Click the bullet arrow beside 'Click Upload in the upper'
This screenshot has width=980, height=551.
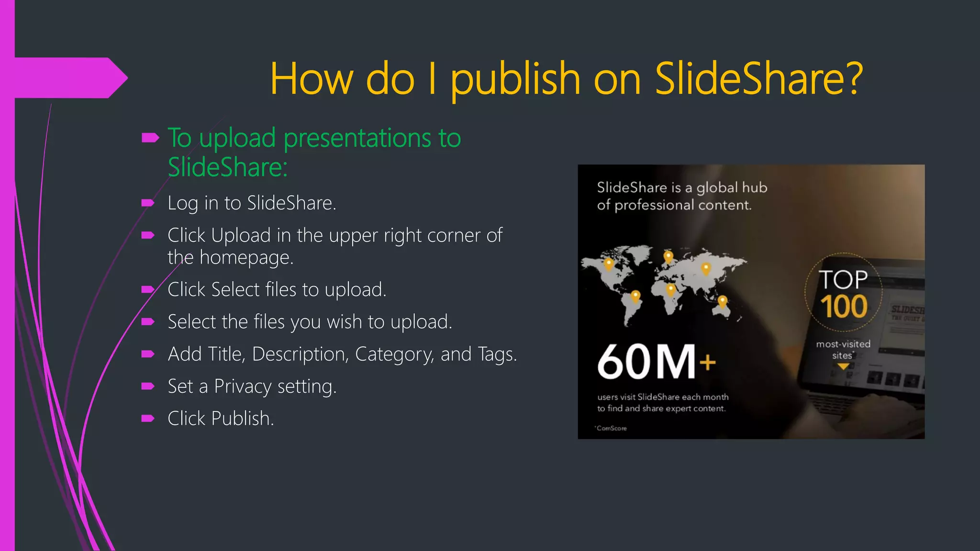tap(148, 235)
